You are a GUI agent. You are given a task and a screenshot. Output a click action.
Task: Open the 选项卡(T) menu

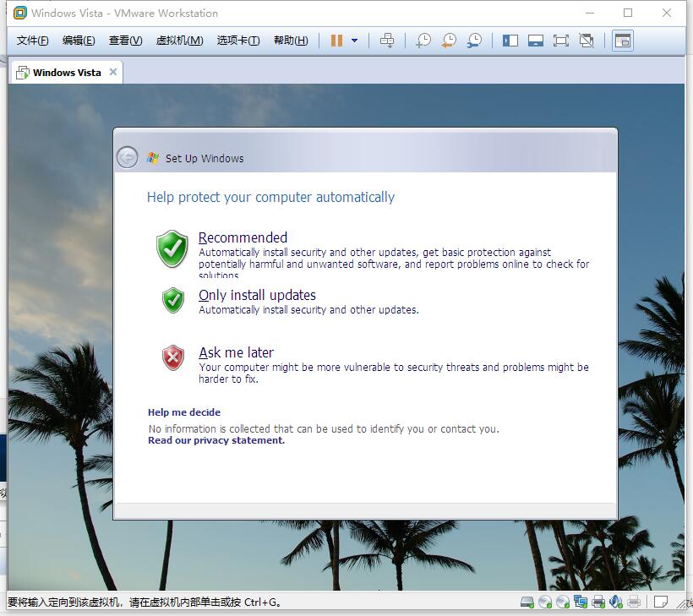(x=238, y=41)
